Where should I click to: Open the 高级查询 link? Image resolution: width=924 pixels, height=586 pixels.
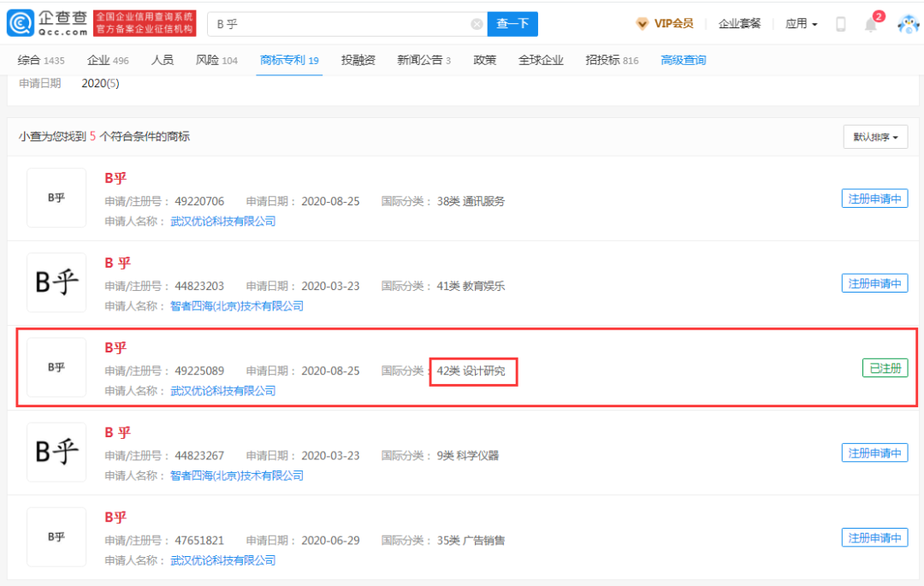point(683,60)
